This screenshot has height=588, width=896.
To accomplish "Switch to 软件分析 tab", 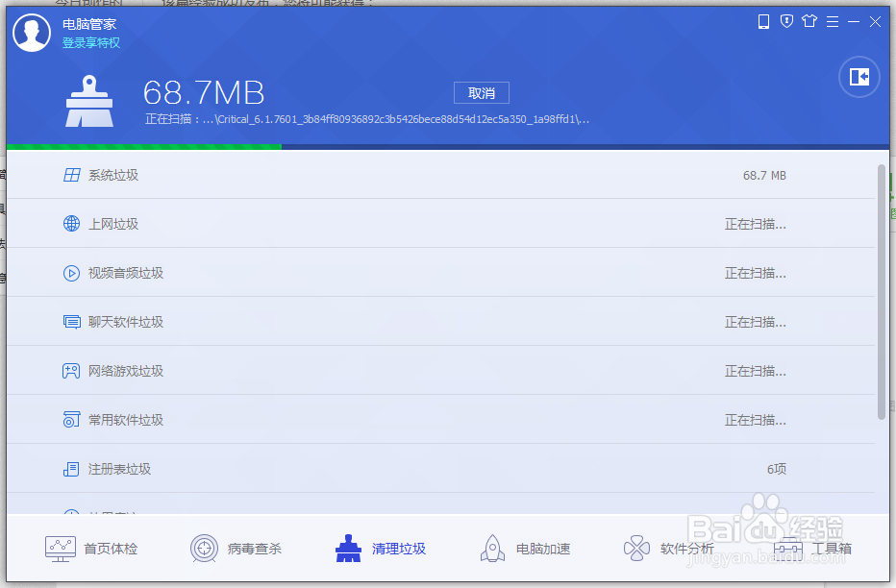I will pos(669,549).
